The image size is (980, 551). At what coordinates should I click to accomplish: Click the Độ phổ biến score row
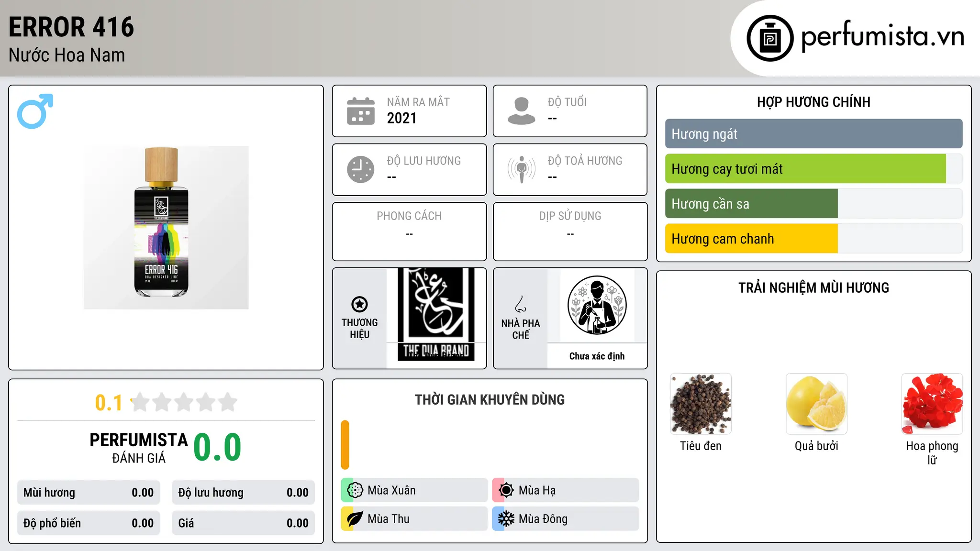pyautogui.click(x=89, y=523)
